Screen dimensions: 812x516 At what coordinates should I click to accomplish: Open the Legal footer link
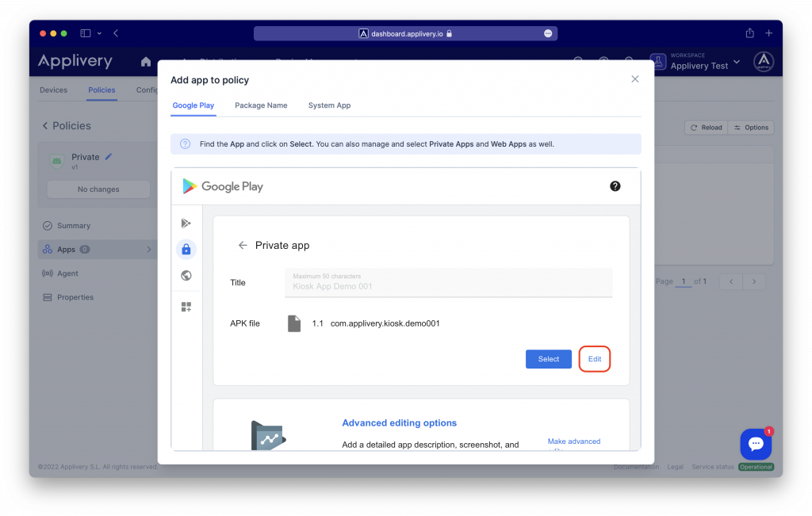(676, 467)
